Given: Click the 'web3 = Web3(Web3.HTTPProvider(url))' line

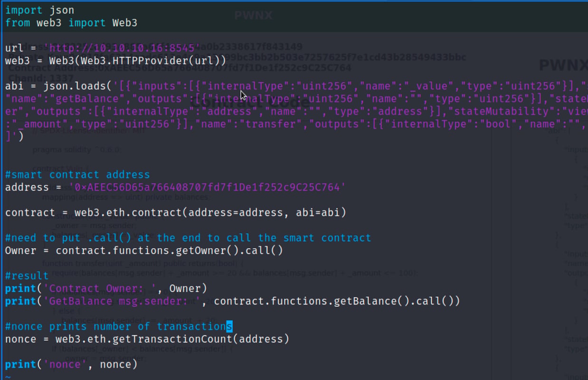Looking at the screenshot, I should [x=115, y=61].
